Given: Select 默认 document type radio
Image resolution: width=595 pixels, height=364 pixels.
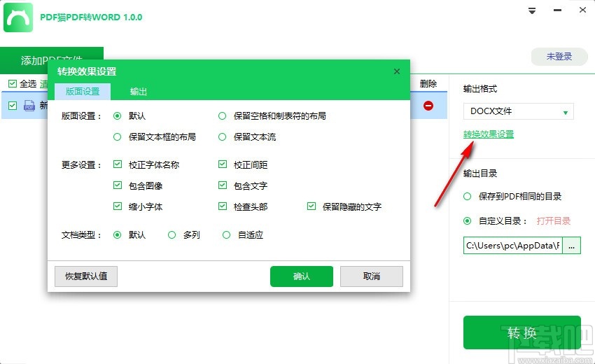Looking at the screenshot, I should point(118,235).
